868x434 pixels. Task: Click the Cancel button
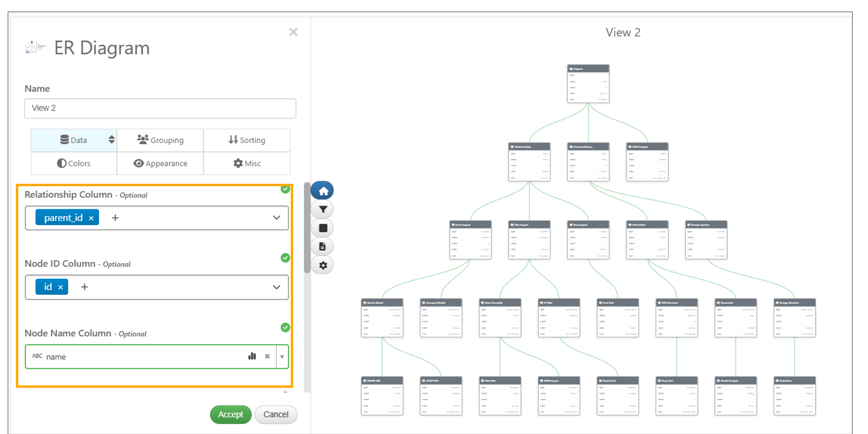point(276,414)
